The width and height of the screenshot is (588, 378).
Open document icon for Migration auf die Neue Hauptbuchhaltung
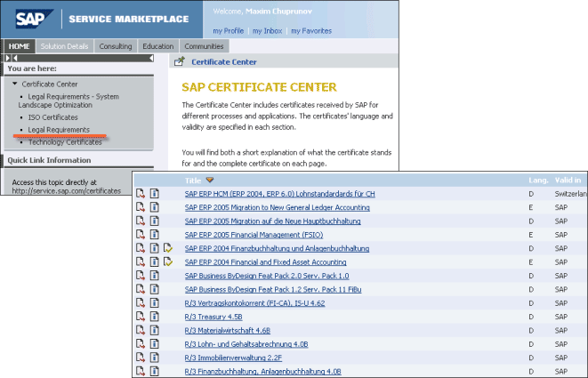click(x=141, y=221)
